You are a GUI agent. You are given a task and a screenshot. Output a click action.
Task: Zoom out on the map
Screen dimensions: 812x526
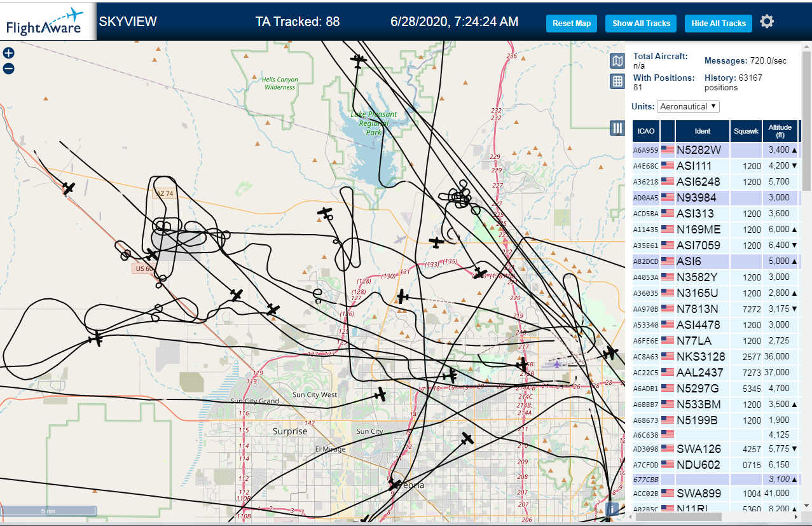(8, 69)
